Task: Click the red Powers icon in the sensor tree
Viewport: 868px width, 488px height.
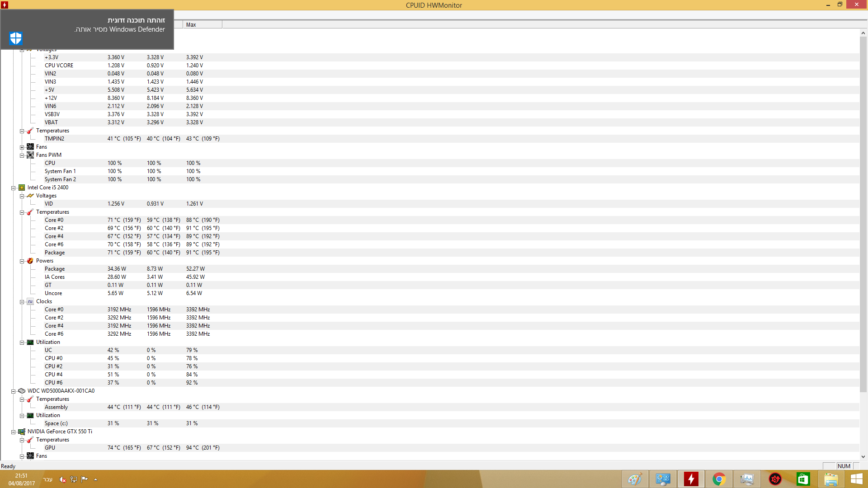Action: [x=30, y=261]
